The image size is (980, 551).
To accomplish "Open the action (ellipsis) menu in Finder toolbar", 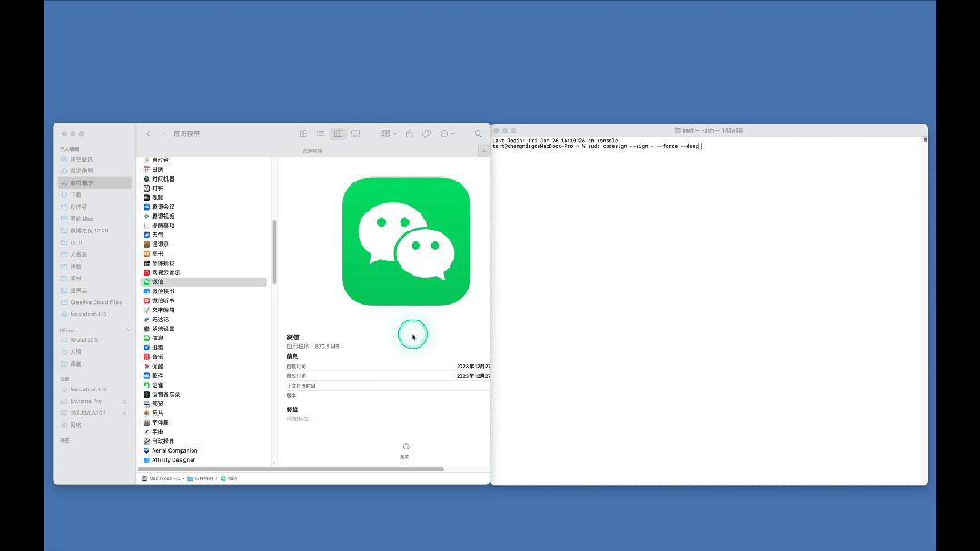I will coord(447,133).
